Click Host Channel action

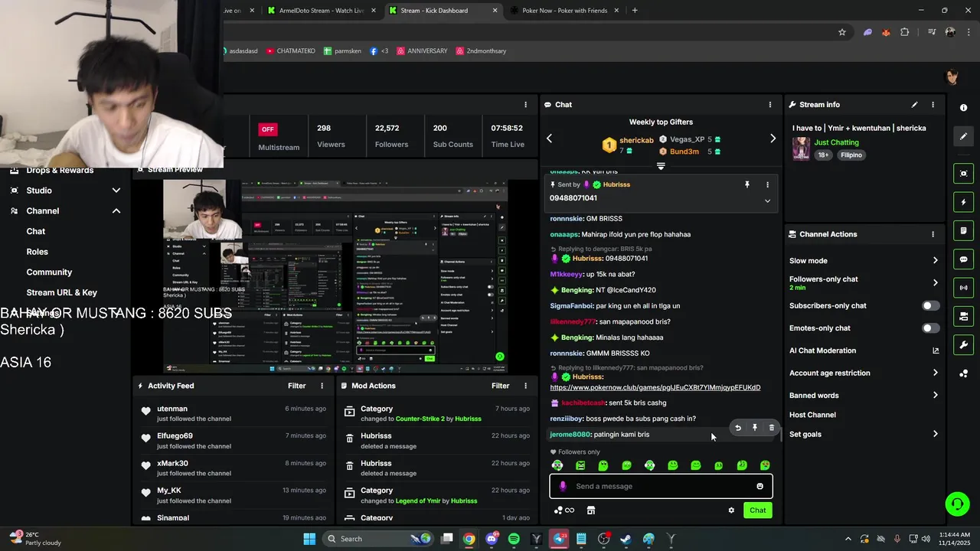[x=812, y=415]
